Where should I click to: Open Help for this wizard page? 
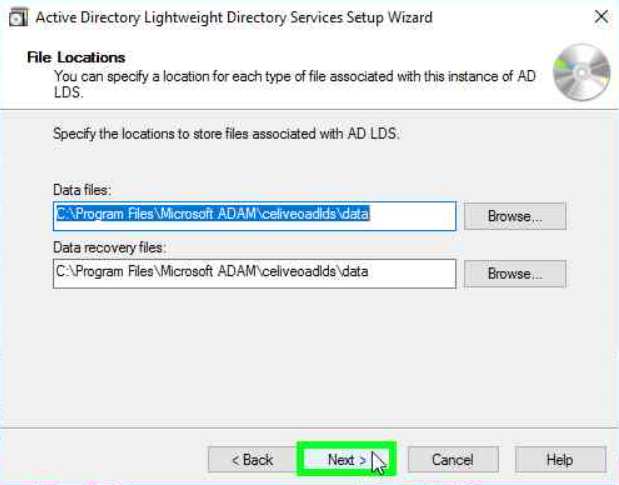point(559,459)
